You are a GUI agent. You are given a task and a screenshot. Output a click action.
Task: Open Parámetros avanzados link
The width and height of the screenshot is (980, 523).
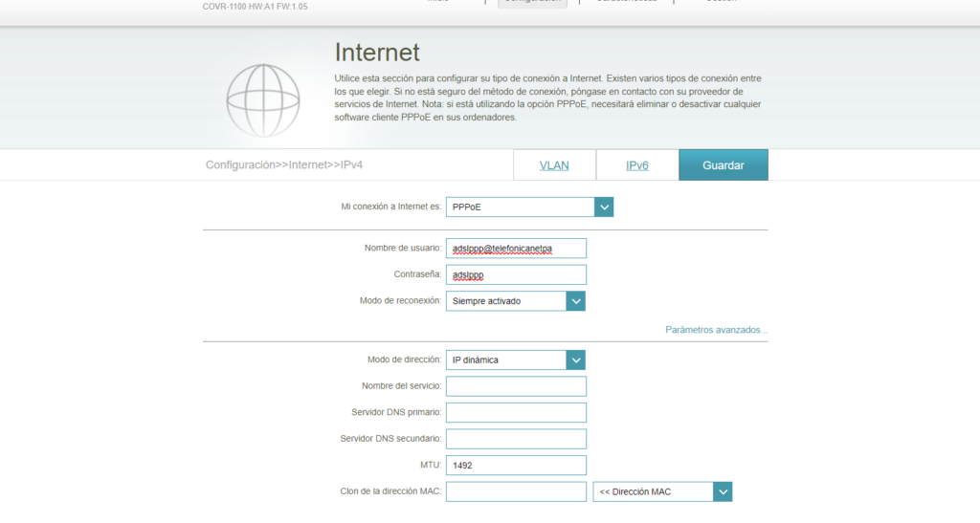coord(716,330)
